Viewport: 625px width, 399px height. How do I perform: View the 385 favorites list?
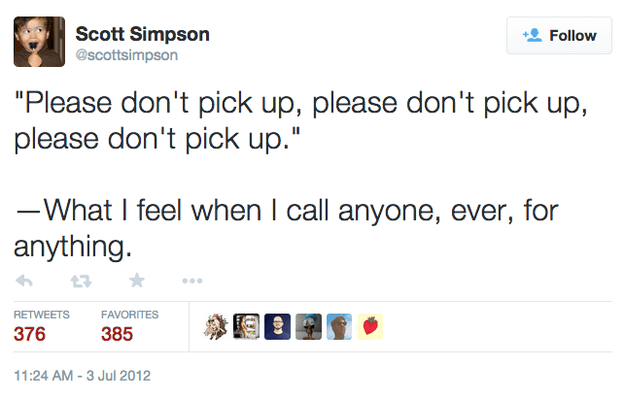117,334
